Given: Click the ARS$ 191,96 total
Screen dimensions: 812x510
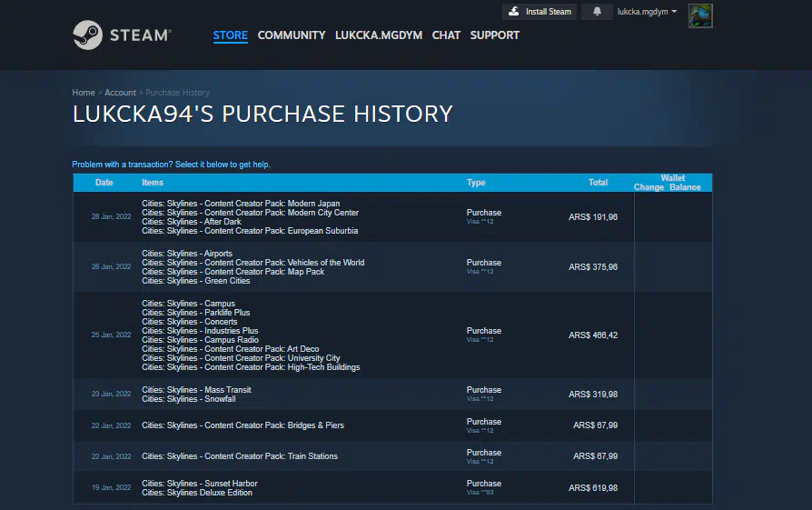Looking at the screenshot, I should point(593,217).
